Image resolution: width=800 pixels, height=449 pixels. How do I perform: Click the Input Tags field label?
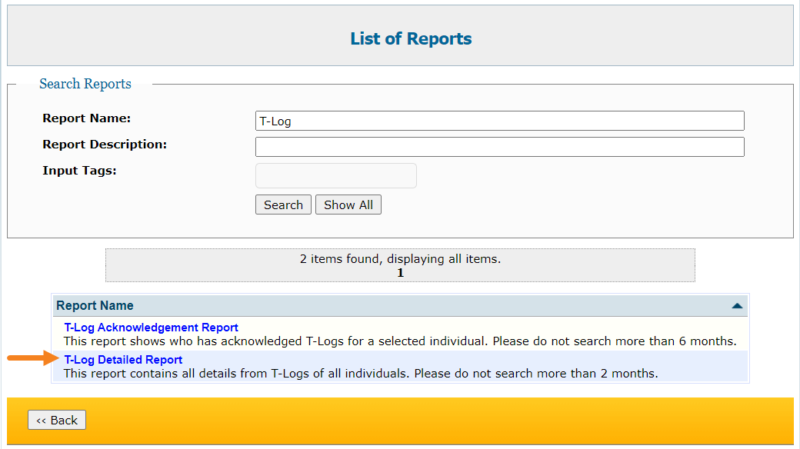coord(80,170)
